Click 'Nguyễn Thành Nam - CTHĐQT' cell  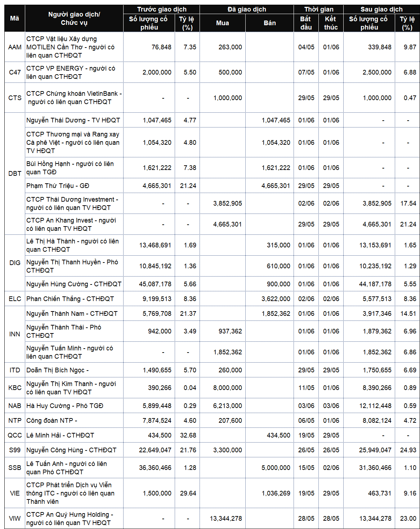[74, 314]
